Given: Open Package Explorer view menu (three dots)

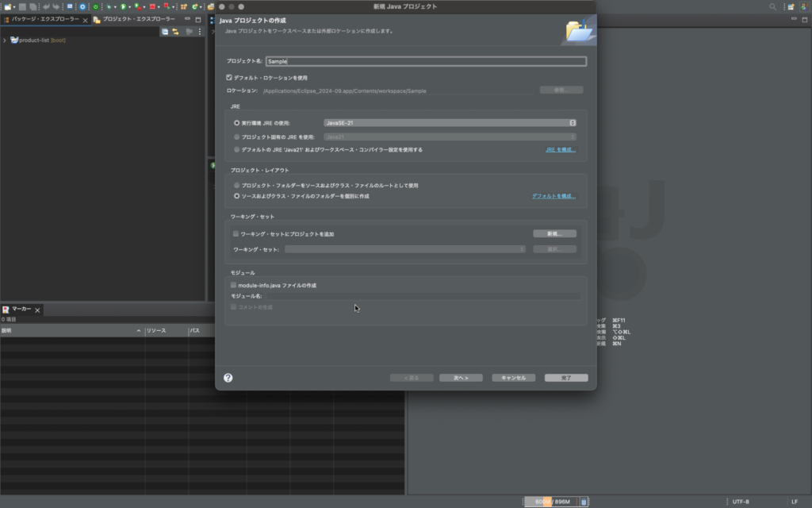Looking at the screenshot, I should (x=199, y=32).
